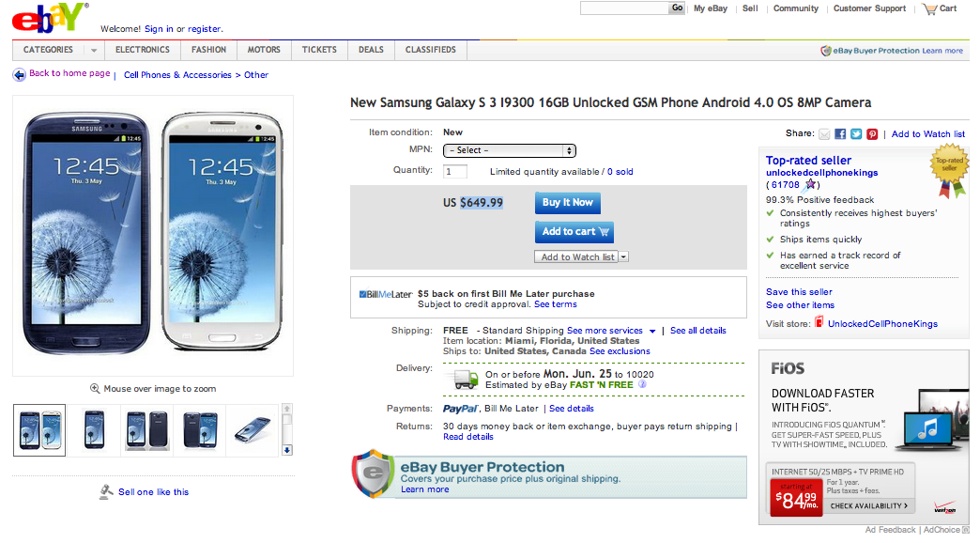Click the magnifier zoom icon below product image
The height and width of the screenshot is (543, 980).
coord(95,388)
